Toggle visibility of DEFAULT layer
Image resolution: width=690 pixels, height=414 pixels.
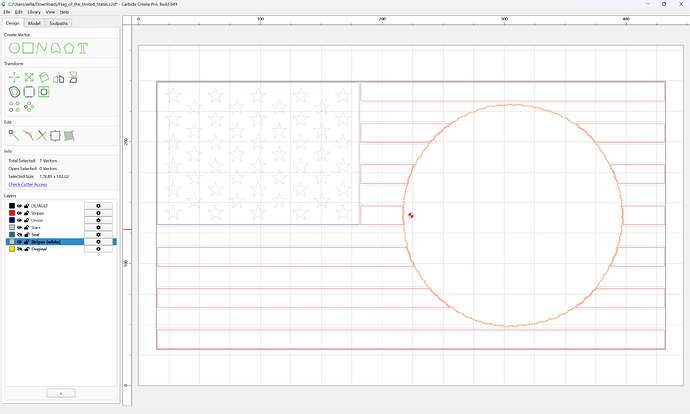click(x=19, y=206)
